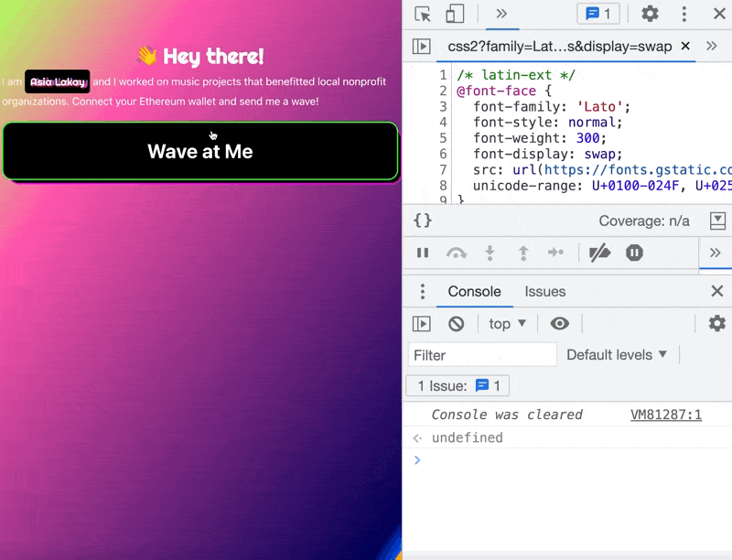
Task: Open the VM81287:1 source link
Action: pos(665,415)
